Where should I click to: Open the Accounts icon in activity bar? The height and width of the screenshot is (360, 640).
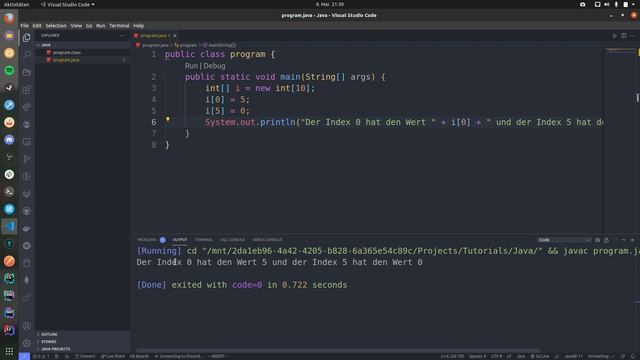pyautogui.click(x=27, y=326)
